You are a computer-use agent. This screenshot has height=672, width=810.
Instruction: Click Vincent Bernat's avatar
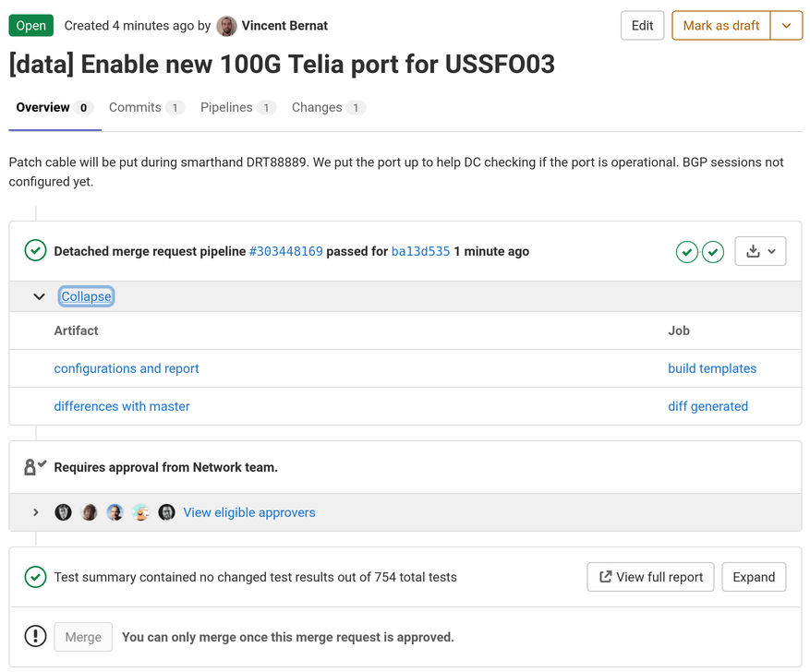coord(226,25)
